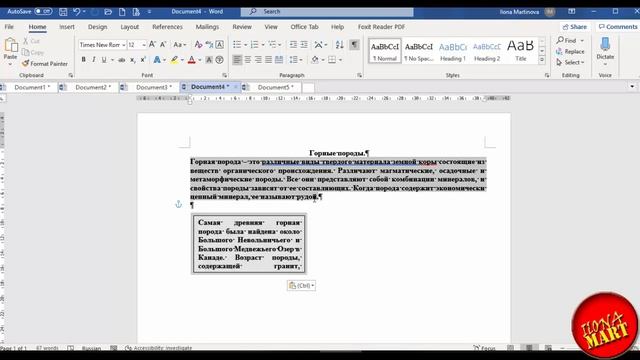
Task: Expand the Styles gallery
Action: (542, 60)
